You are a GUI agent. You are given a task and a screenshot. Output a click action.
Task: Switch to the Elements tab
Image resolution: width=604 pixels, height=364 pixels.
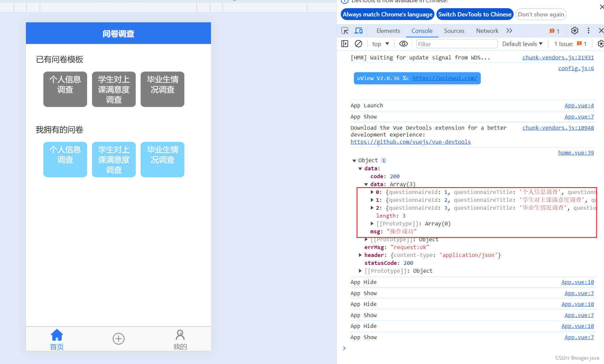(388, 31)
